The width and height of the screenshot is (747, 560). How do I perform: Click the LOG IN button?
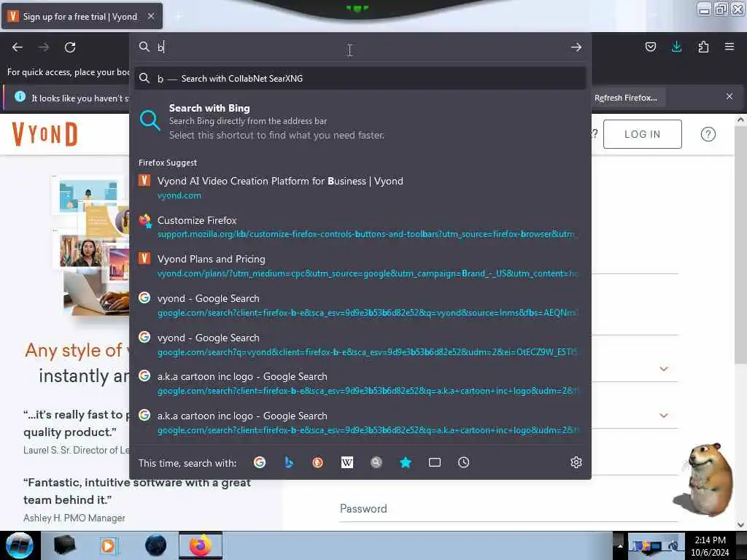(642, 134)
